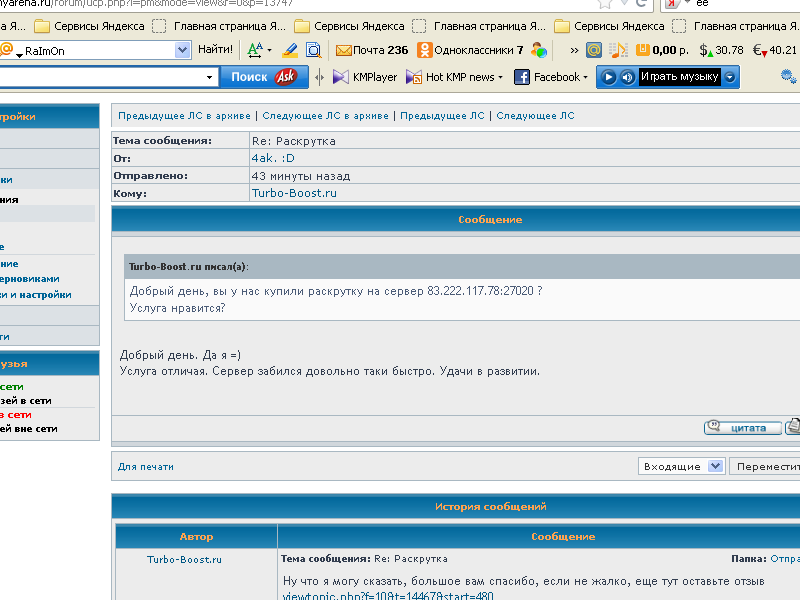Expand hidden toolbar items chevron

[x=574, y=50]
